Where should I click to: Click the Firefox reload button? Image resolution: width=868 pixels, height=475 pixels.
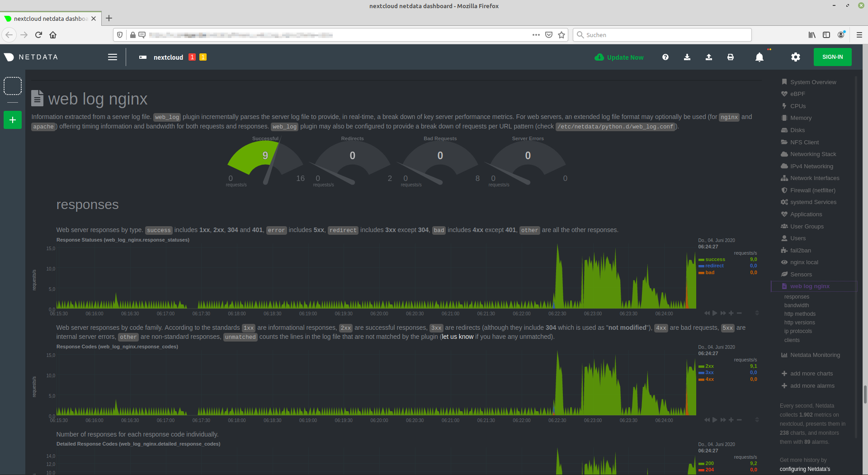38,35
